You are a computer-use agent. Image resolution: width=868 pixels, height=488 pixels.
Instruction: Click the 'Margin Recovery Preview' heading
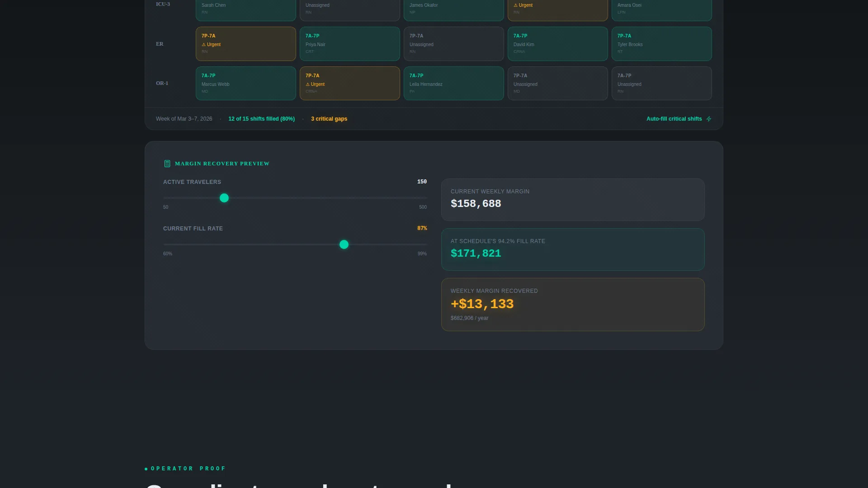coord(222,164)
